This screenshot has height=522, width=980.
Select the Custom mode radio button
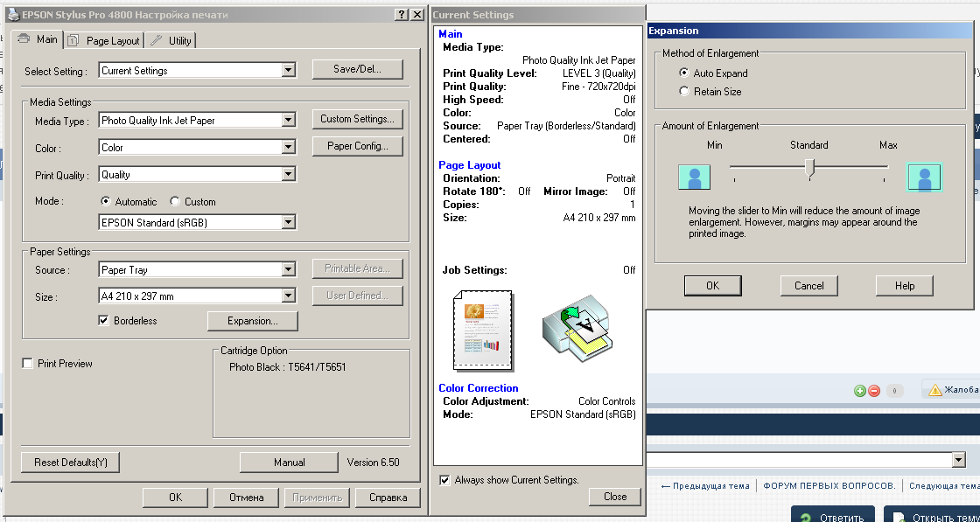click(175, 202)
